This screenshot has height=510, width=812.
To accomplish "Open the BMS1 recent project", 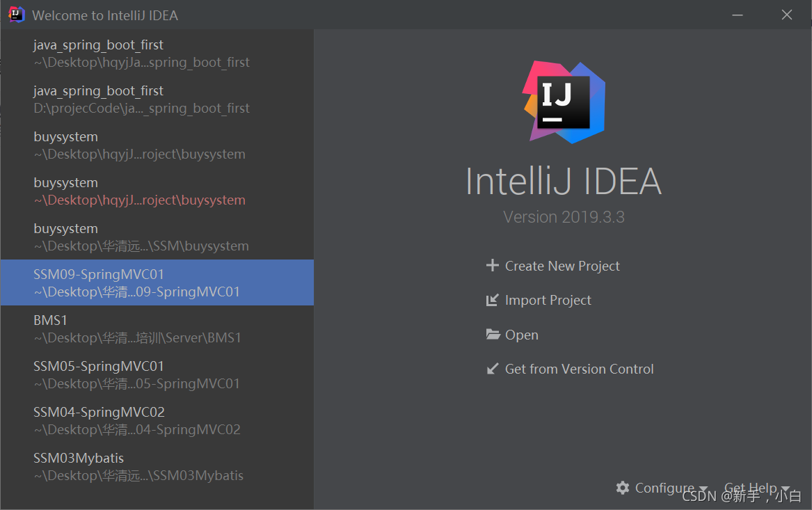I will (x=157, y=329).
